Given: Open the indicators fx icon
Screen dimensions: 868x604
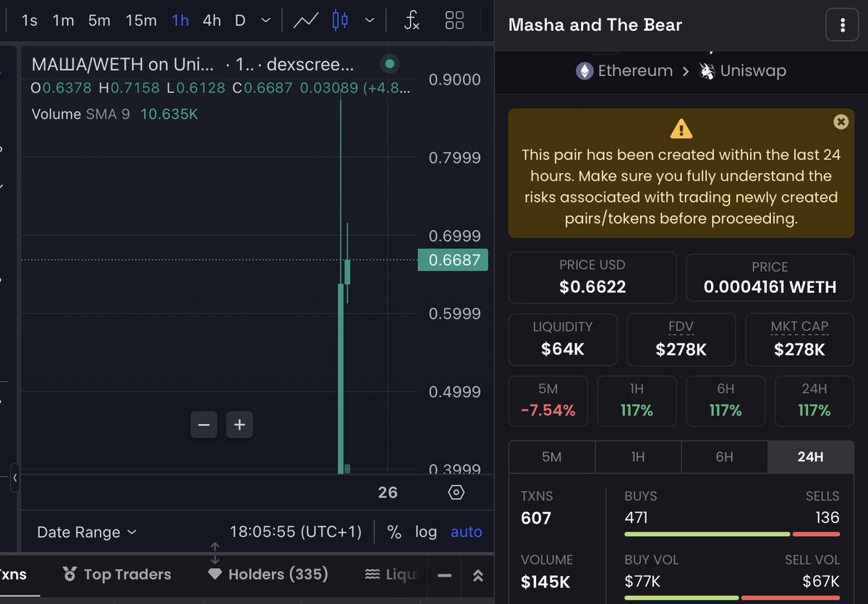Looking at the screenshot, I should pos(412,20).
